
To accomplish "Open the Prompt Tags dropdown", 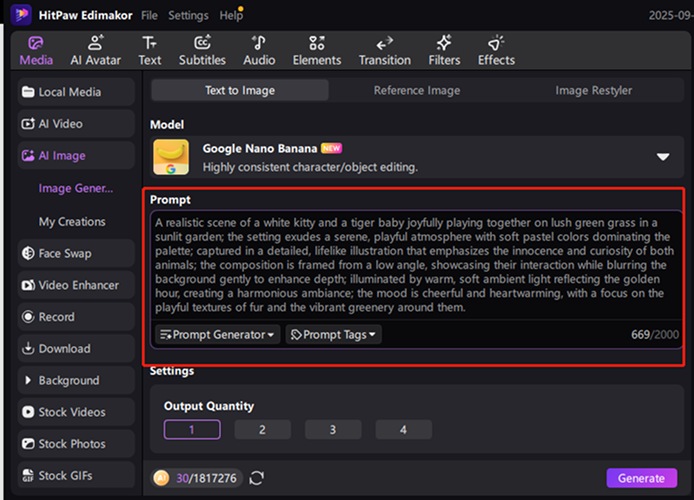I will [333, 335].
